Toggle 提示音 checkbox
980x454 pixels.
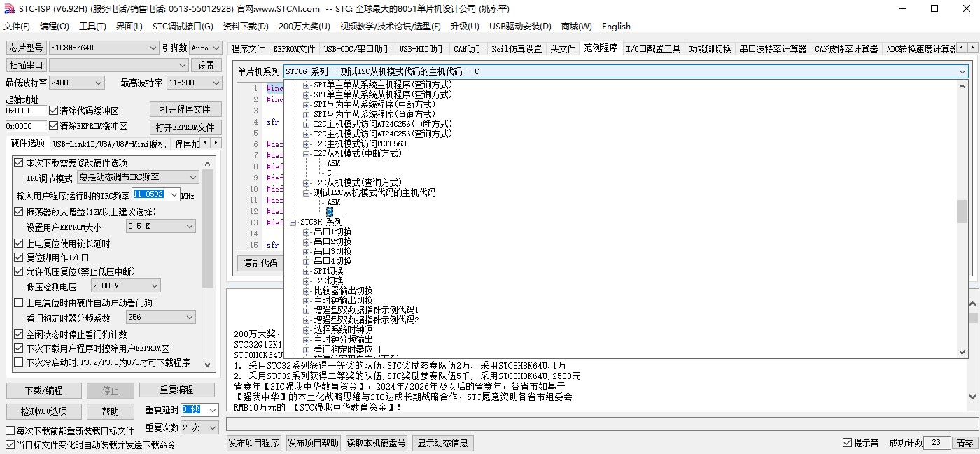coord(847,443)
